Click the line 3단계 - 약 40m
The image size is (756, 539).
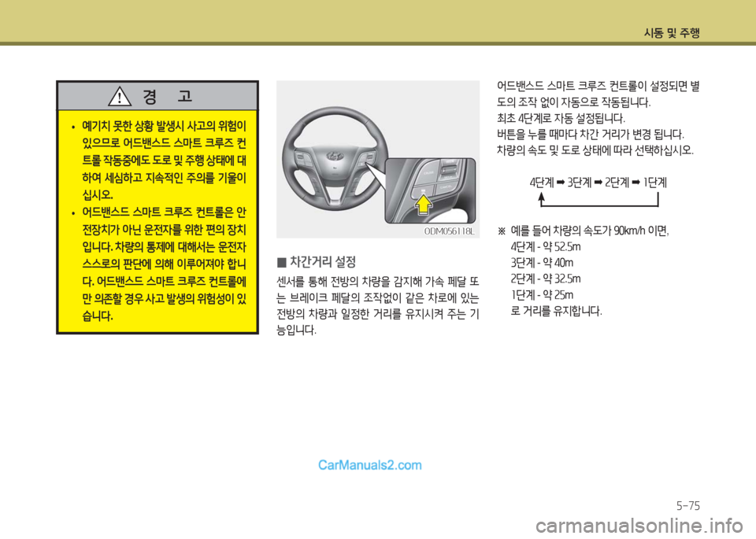542,263
